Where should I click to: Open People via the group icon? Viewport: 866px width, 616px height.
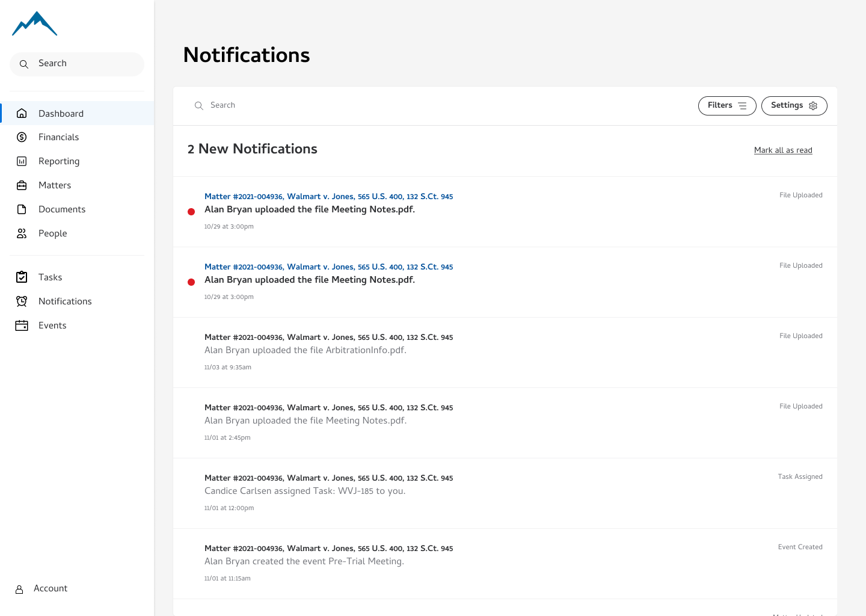pos(22,233)
